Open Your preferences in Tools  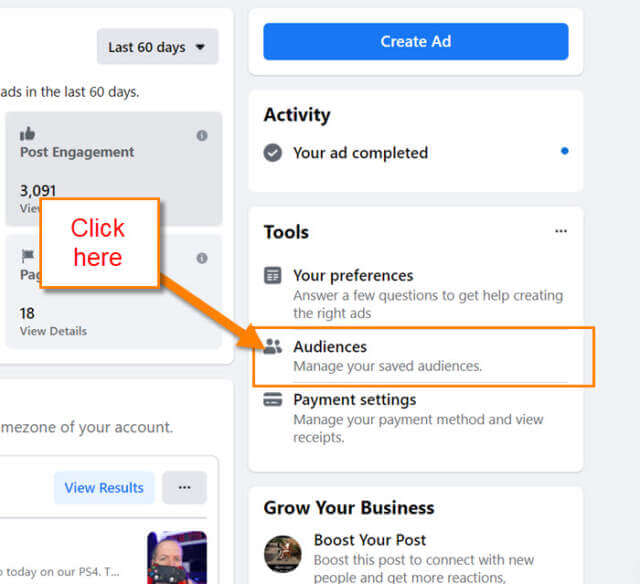[x=416, y=293]
